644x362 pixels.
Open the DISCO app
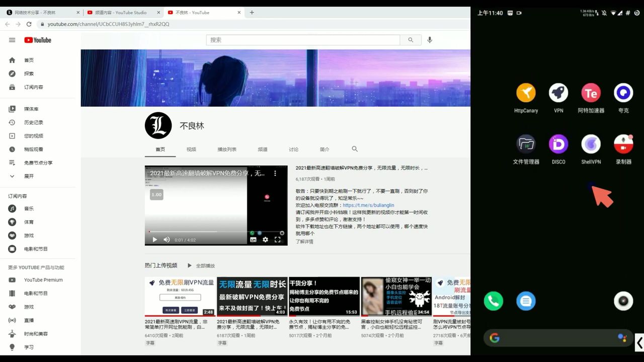[558, 144]
